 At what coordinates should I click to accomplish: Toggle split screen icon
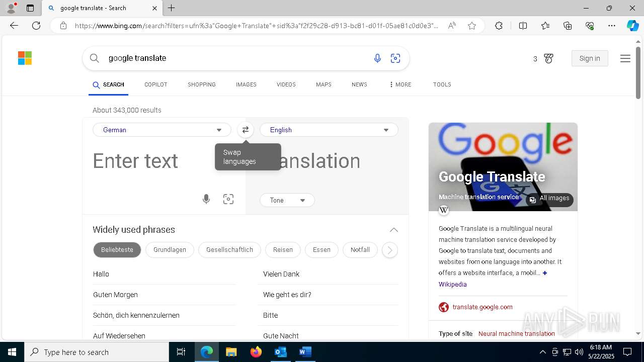(523, 26)
